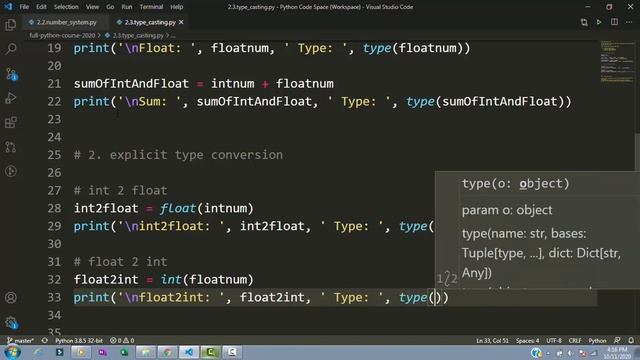Switch to the 2.2.number_system.py tab
Image resolution: width=640 pixels, height=360 pixels.
click(x=66, y=22)
